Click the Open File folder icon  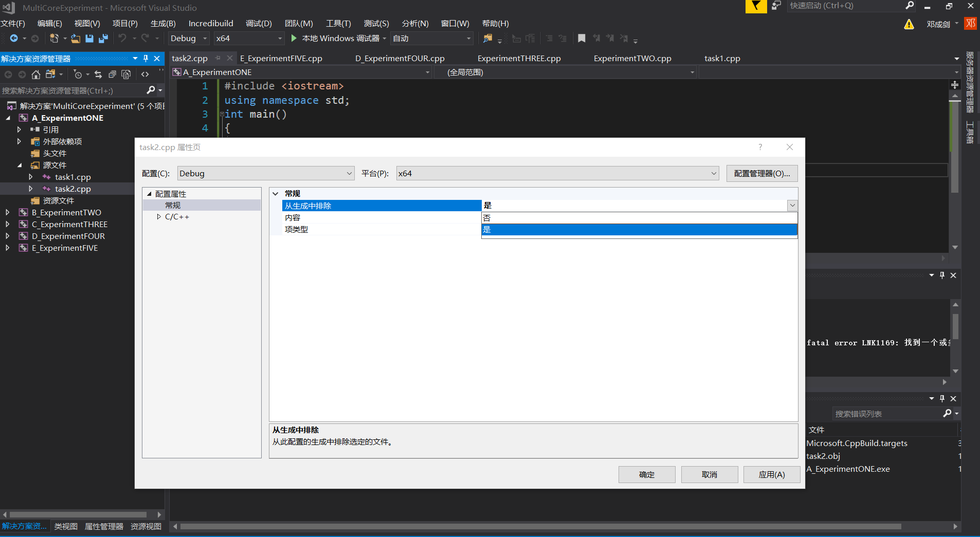[x=76, y=39]
